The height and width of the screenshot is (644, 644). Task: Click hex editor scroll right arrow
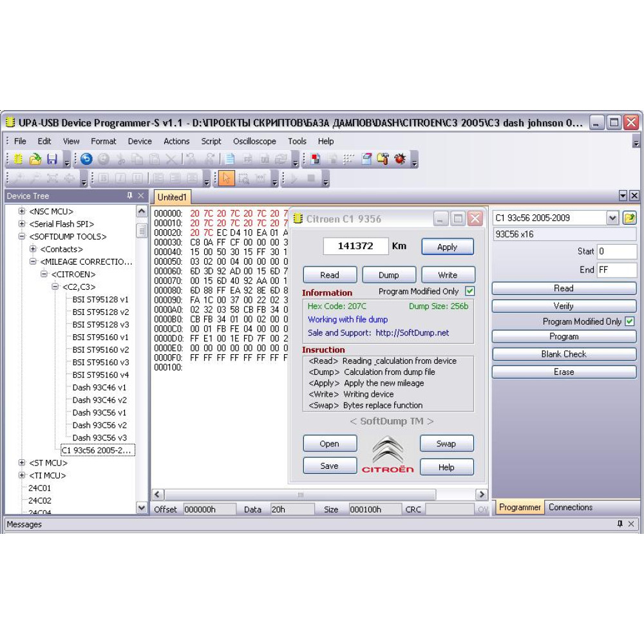(x=482, y=495)
